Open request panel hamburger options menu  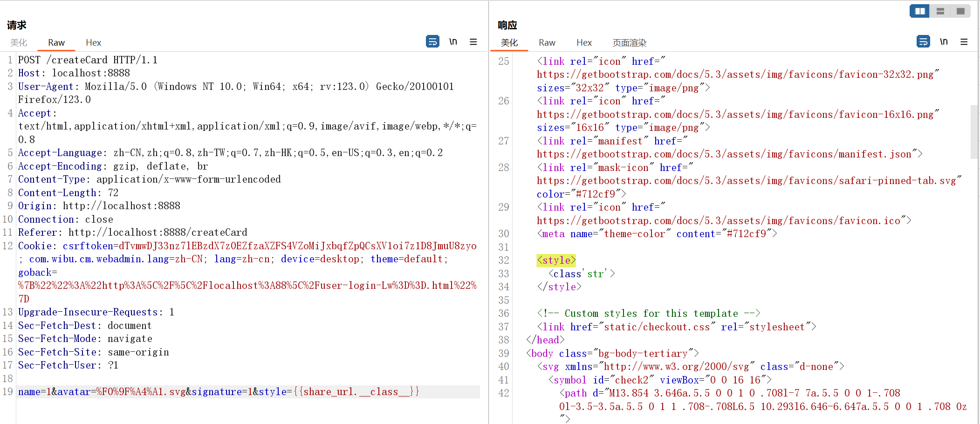tap(473, 41)
